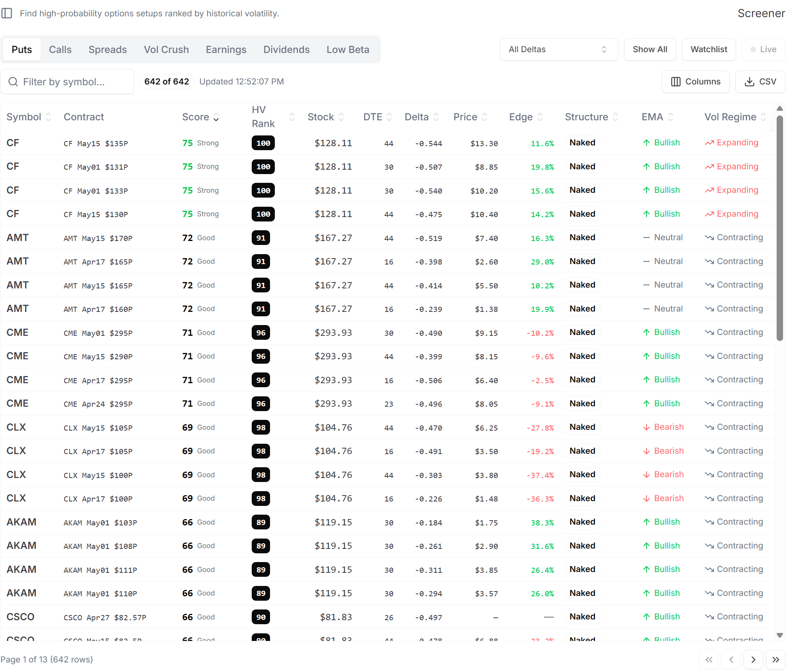Viewport: 791px width, 672px height.
Task: Toggle the Show All filter
Action: click(x=650, y=49)
